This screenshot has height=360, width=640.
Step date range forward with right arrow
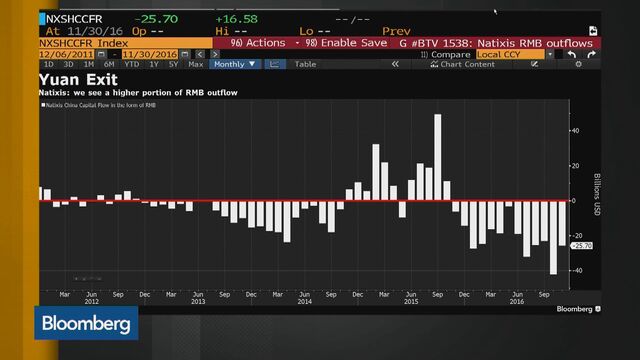(x=215, y=54)
